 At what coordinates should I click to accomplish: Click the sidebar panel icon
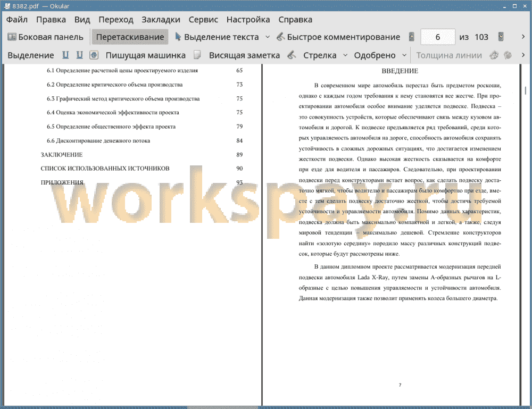coord(12,37)
